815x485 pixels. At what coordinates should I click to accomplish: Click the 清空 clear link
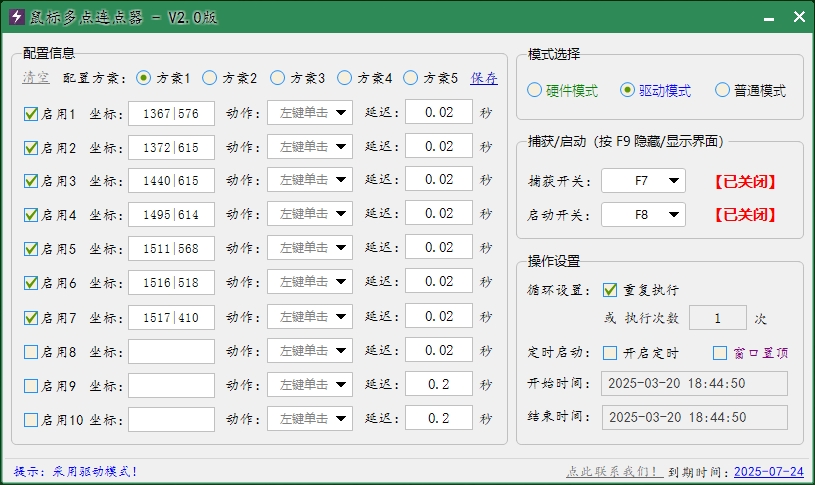35,78
